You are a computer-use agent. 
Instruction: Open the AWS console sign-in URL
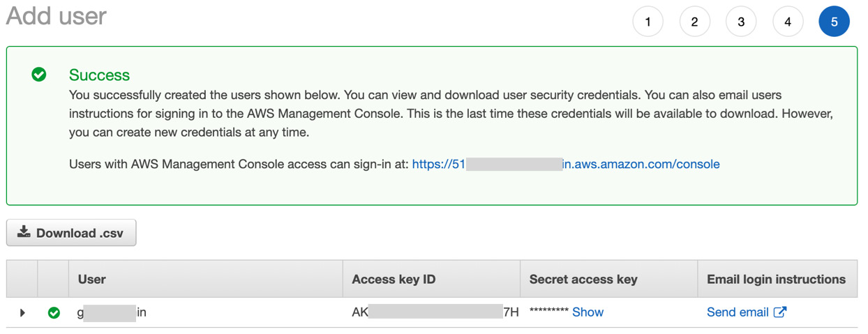click(566, 164)
